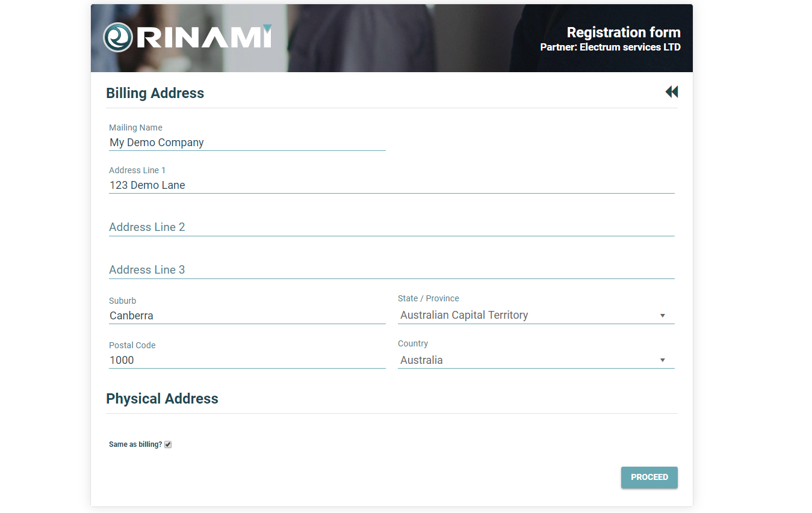The image size is (812, 513).
Task: Select the empty Address Line 3 field
Action: pos(391,270)
